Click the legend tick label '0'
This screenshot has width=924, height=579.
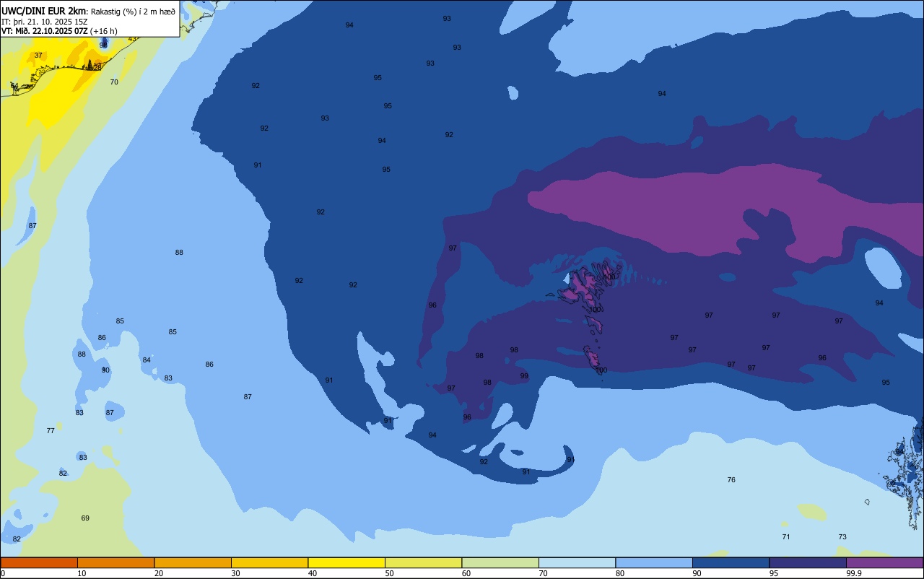click(3, 573)
